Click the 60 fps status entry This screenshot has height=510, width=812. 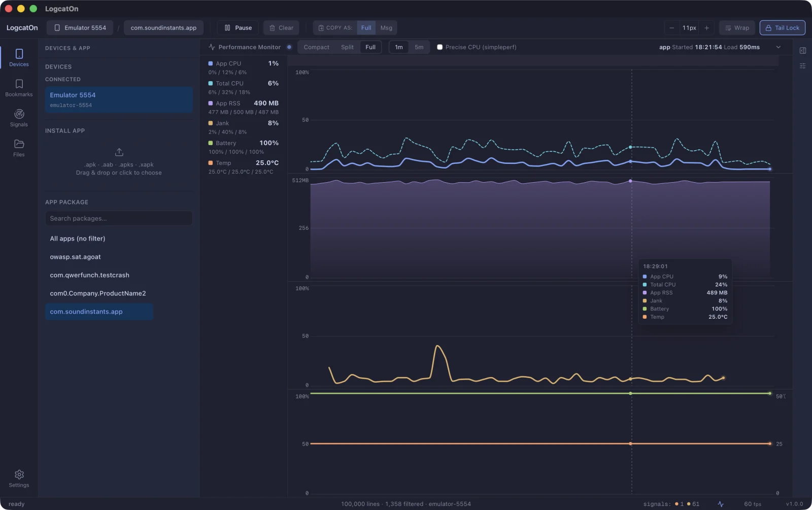(753, 504)
